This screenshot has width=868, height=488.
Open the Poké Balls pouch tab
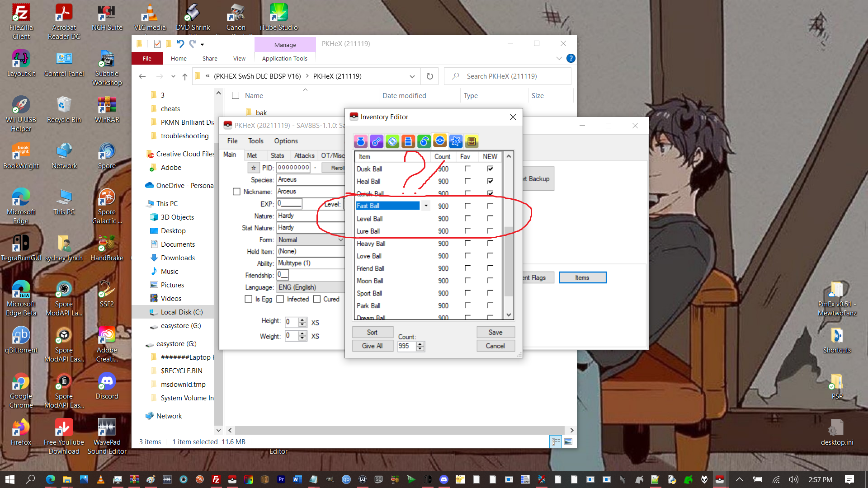440,141
